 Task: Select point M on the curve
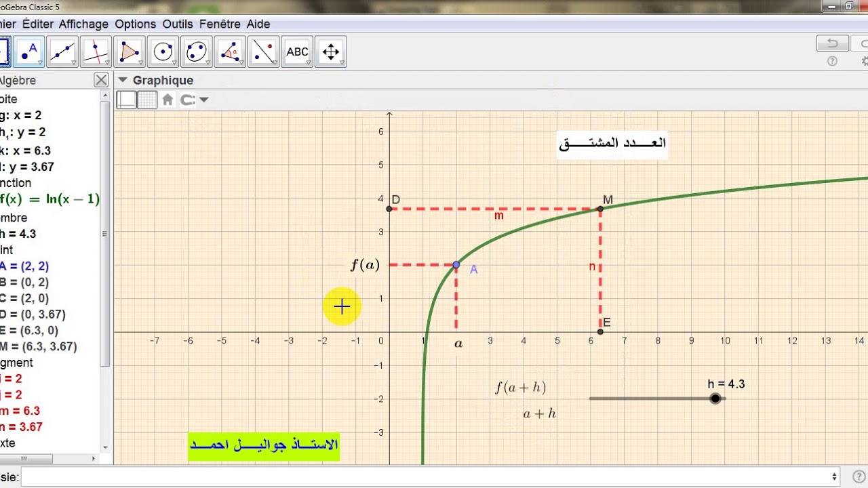pyautogui.click(x=600, y=209)
